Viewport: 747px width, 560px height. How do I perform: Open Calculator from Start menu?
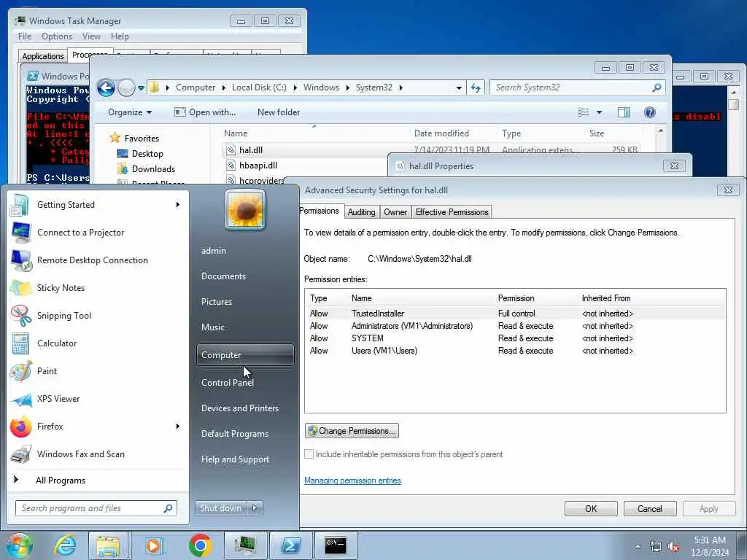(x=98, y=343)
